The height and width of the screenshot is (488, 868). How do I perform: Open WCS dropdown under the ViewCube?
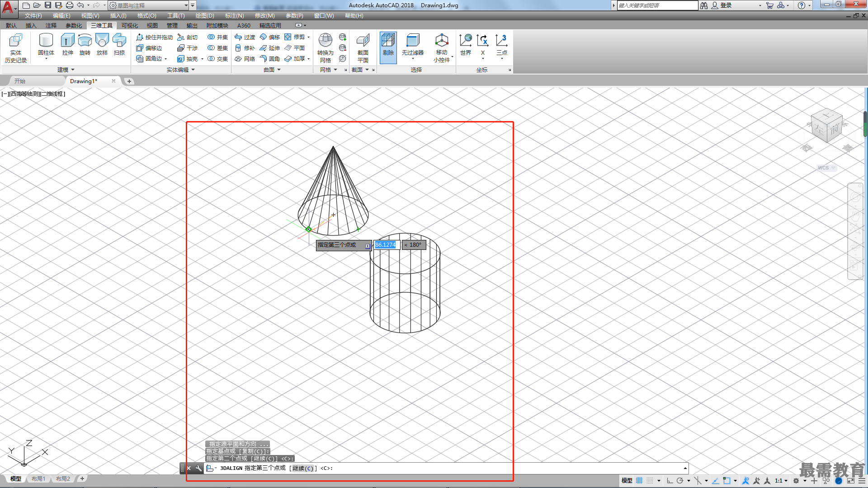826,168
